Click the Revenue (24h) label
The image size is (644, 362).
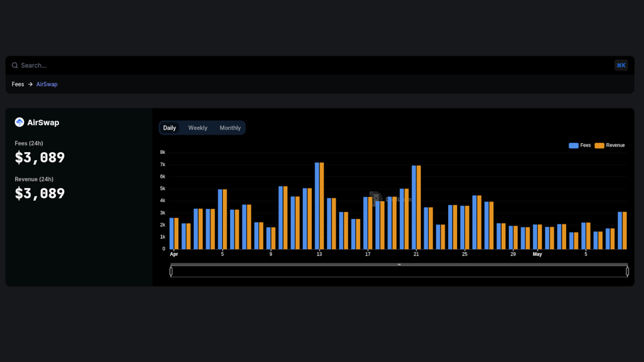point(34,179)
